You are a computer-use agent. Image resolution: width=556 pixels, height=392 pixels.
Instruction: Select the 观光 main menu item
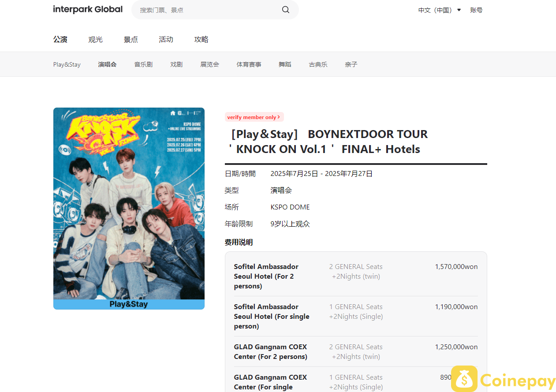click(95, 39)
